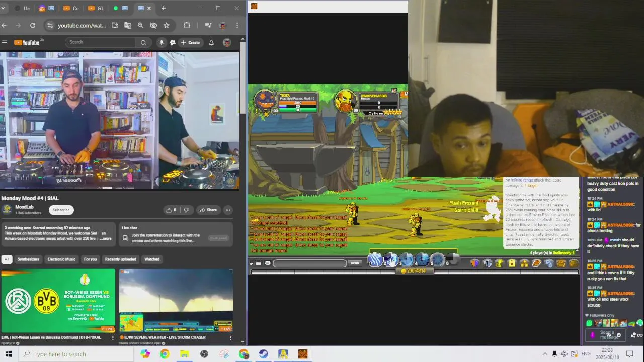Screen dimensions: 644x362
Task: Click the game chat text input
Action: tap(310, 263)
